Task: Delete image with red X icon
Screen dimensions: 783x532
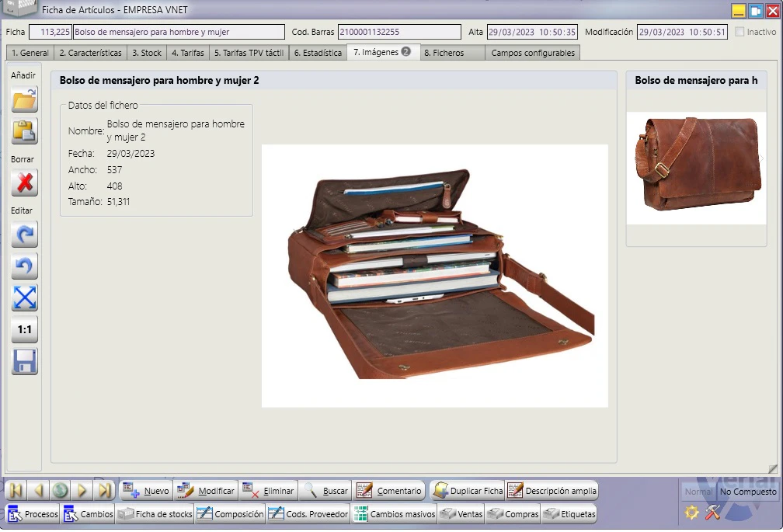Action: 25,183
